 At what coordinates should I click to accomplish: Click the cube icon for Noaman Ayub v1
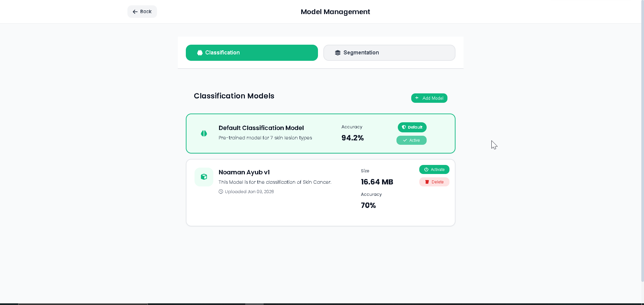coord(204,177)
